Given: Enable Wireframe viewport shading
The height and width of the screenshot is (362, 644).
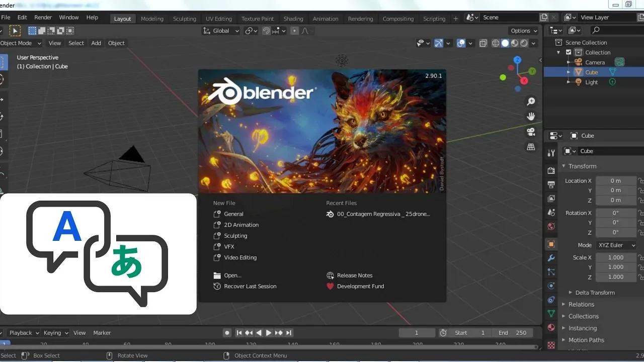Looking at the screenshot, I should tap(496, 43).
